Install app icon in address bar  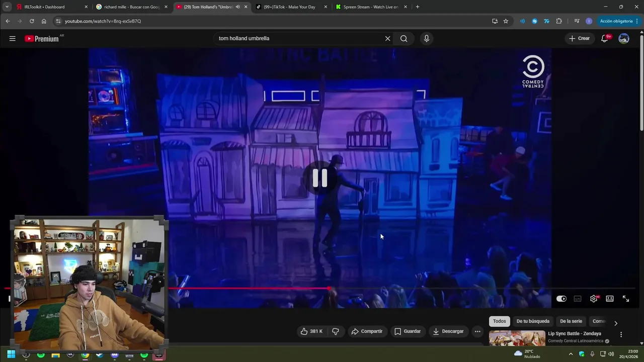click(x=495, y=21)
